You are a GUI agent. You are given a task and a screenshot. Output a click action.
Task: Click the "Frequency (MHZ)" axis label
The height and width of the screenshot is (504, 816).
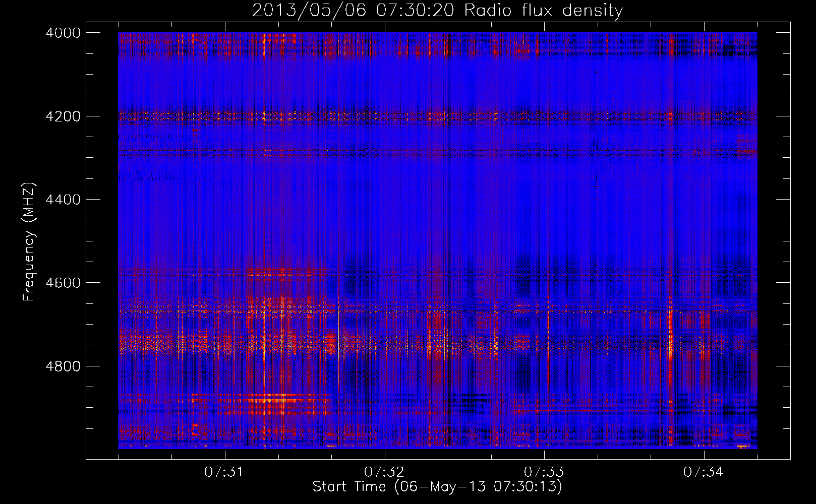pos(29,241)
